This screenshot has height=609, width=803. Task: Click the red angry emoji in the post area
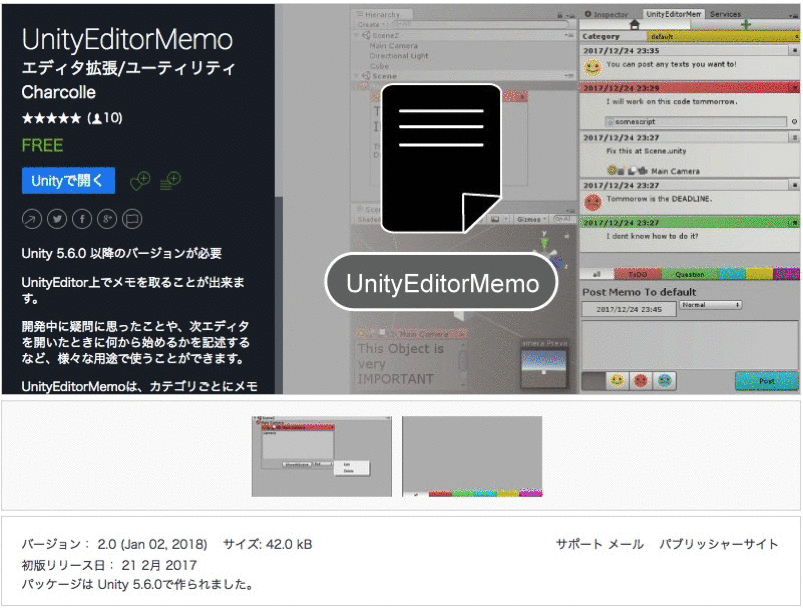click(641, 381)
